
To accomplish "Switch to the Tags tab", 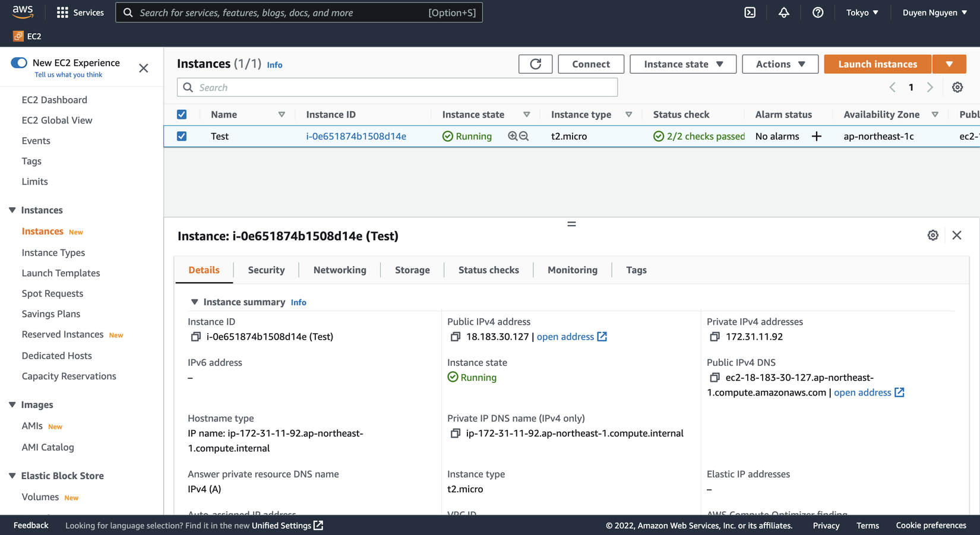I will [636, 270].
